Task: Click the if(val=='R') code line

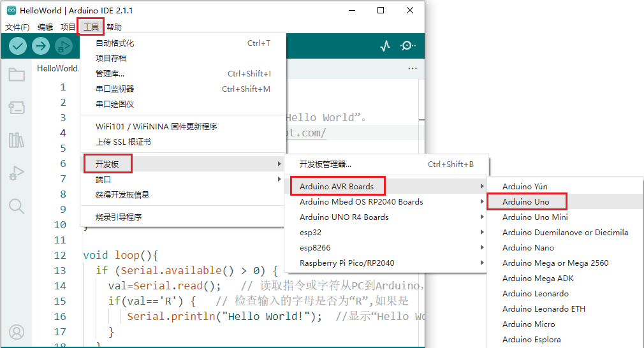Action: 152,301
